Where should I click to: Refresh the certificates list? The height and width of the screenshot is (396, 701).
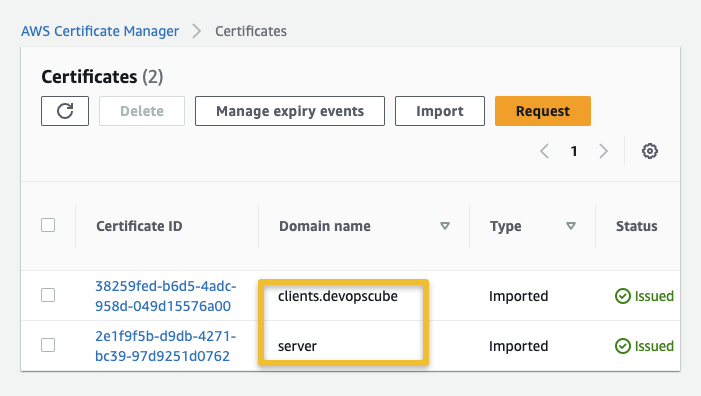[65, 111]
